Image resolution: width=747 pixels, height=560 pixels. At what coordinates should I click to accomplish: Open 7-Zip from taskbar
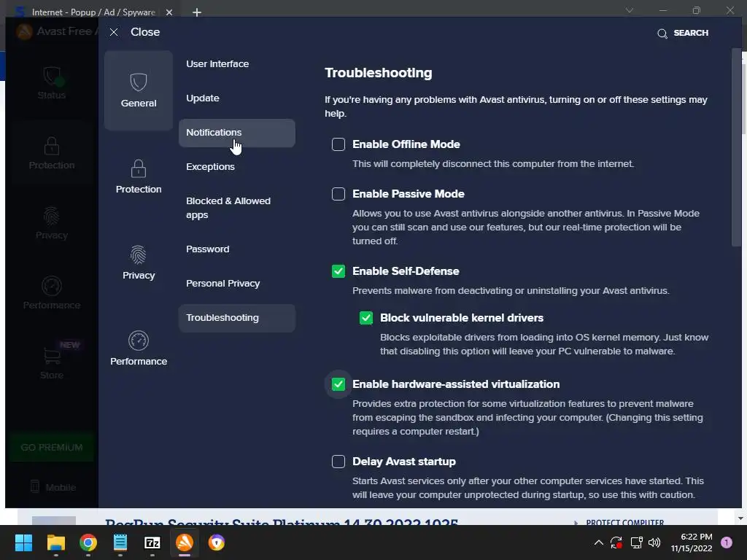point(152,542)
